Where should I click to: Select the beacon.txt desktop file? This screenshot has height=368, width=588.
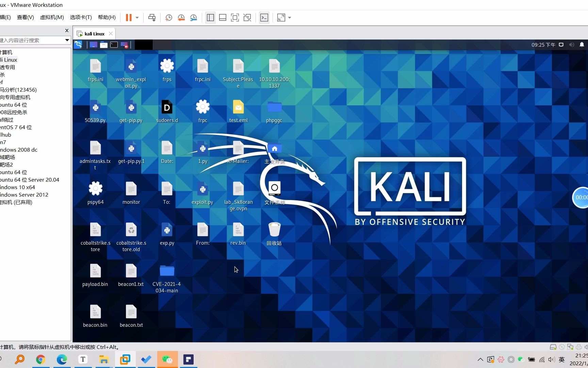click(131, 316)
